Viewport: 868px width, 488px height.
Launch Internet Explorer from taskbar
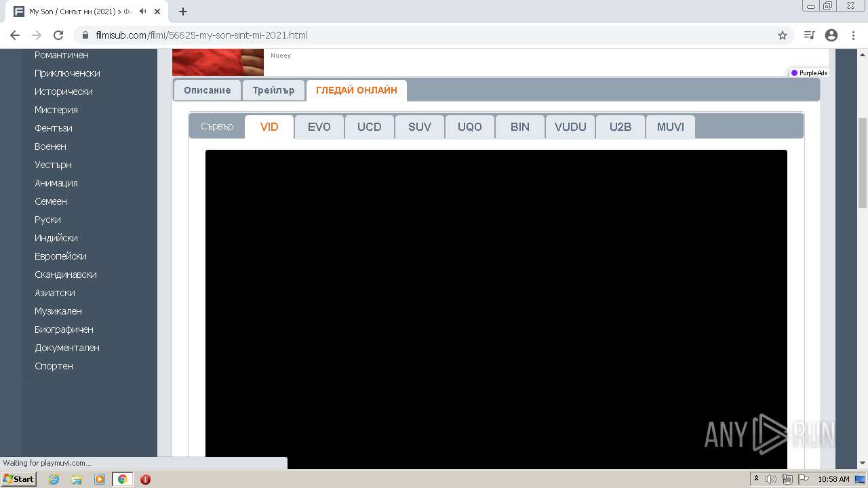(54, 479)
